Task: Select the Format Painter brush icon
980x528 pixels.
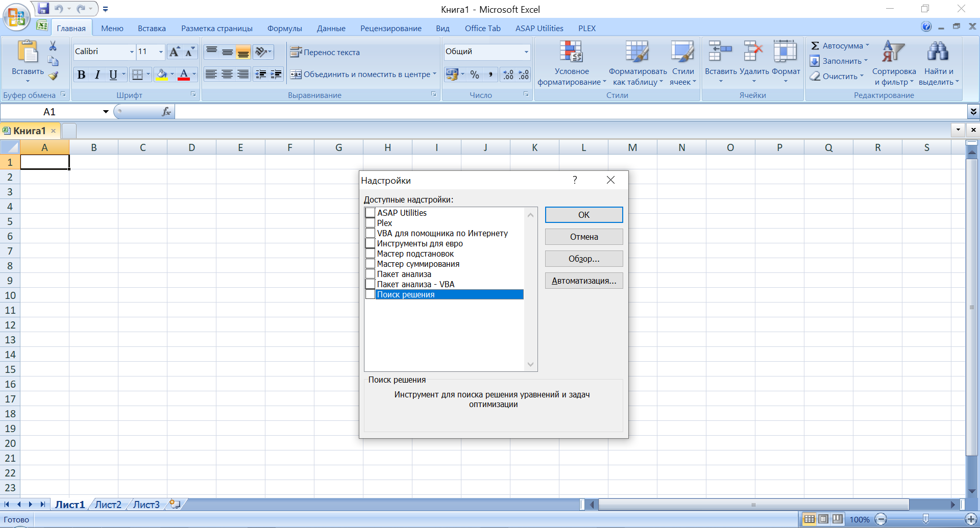Action: [x=53, y=76]
